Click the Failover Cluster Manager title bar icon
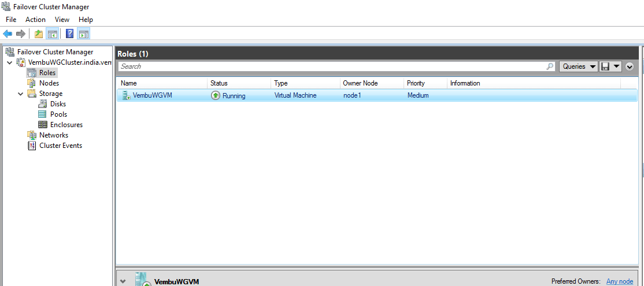644x286 pixels. coord(6,6)
